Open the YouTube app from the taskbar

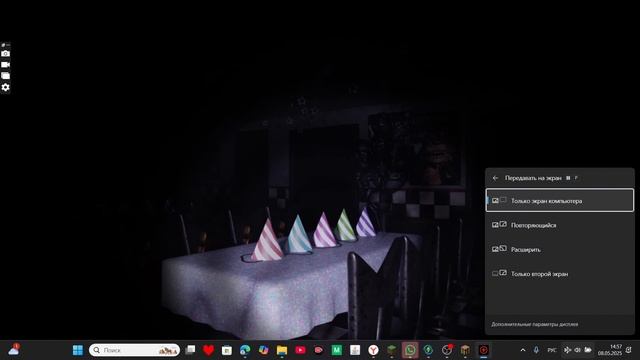click(300, 350)
